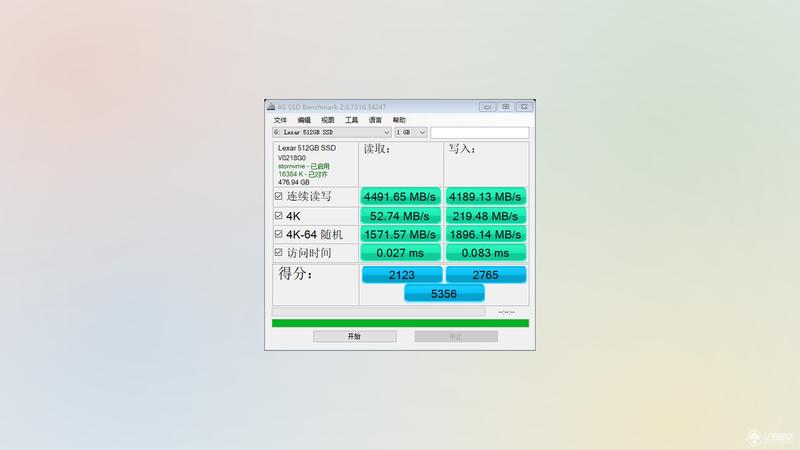Close the AS SSD Benchmark window
The width and height of the screenshot is (800, 450).
(x=524, y=107)
